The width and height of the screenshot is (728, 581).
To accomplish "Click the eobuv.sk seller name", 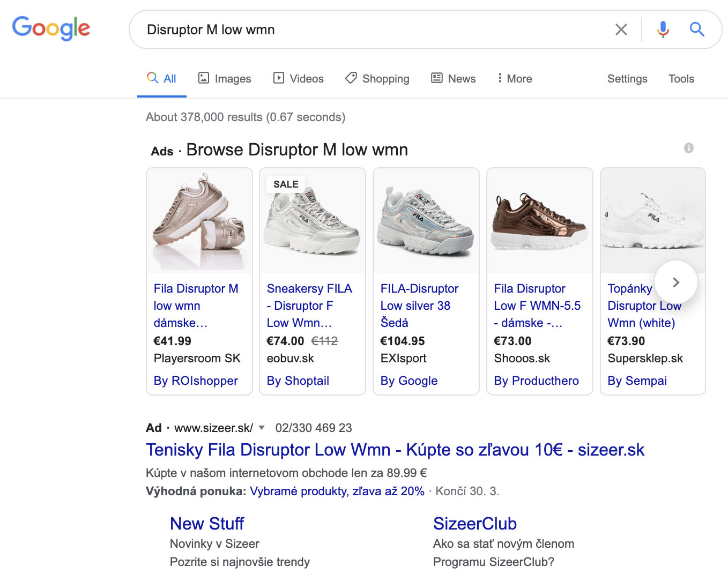I will tap(290, 358).
